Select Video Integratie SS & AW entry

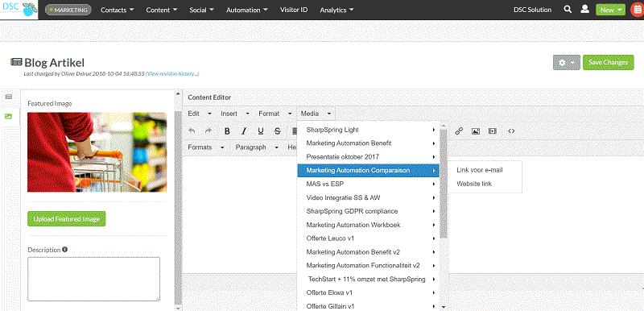(x=369, y=197)
